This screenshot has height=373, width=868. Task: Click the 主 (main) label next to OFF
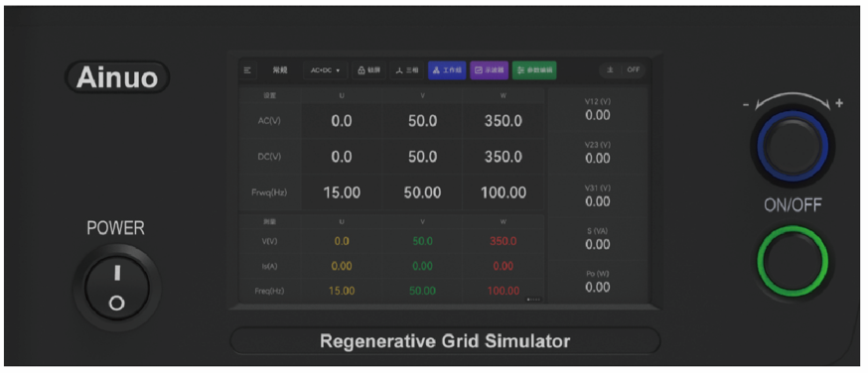coord(610,70)
